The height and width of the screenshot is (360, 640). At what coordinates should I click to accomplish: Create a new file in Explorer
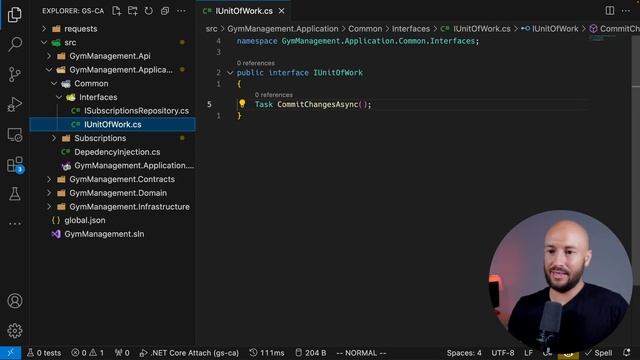tap(116, 11)
